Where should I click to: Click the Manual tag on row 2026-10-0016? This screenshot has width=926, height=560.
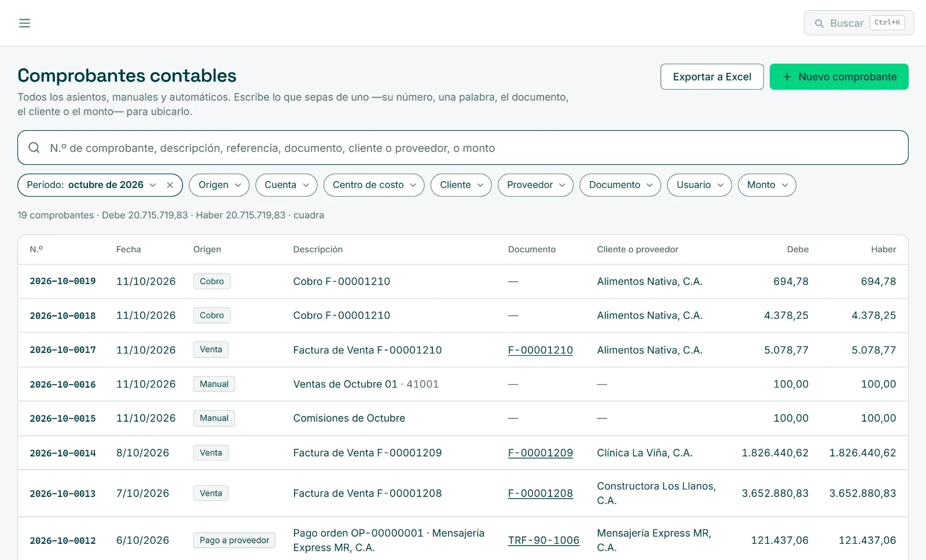[x=214, y=384]
